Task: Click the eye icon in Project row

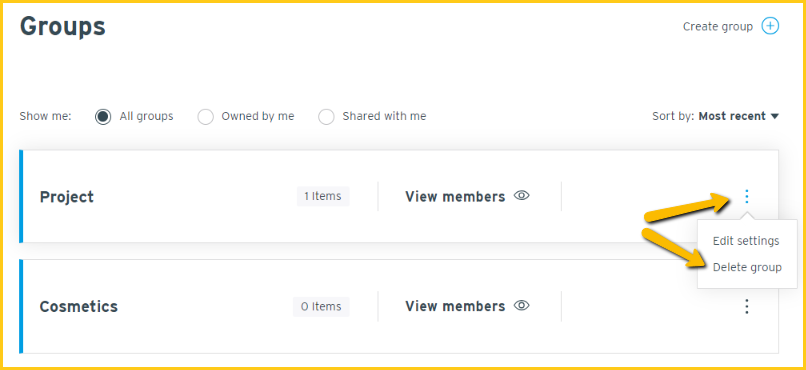Action: pos(522,196)
